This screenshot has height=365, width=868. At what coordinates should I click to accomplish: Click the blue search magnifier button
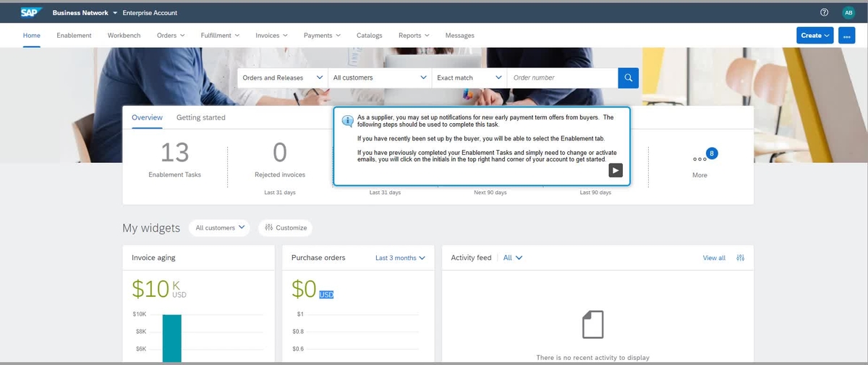point(628,77)
